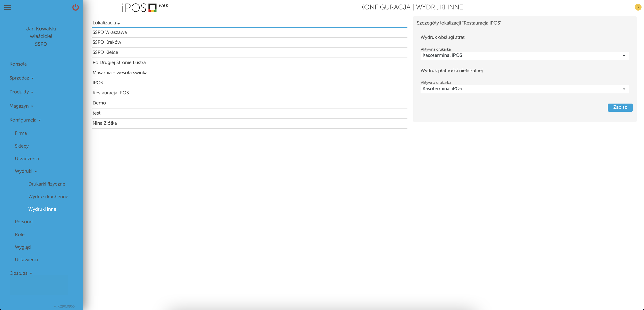The image size is (644, 310).
Task: Expand the Obsługa menu section
Action: coord(21,273)
